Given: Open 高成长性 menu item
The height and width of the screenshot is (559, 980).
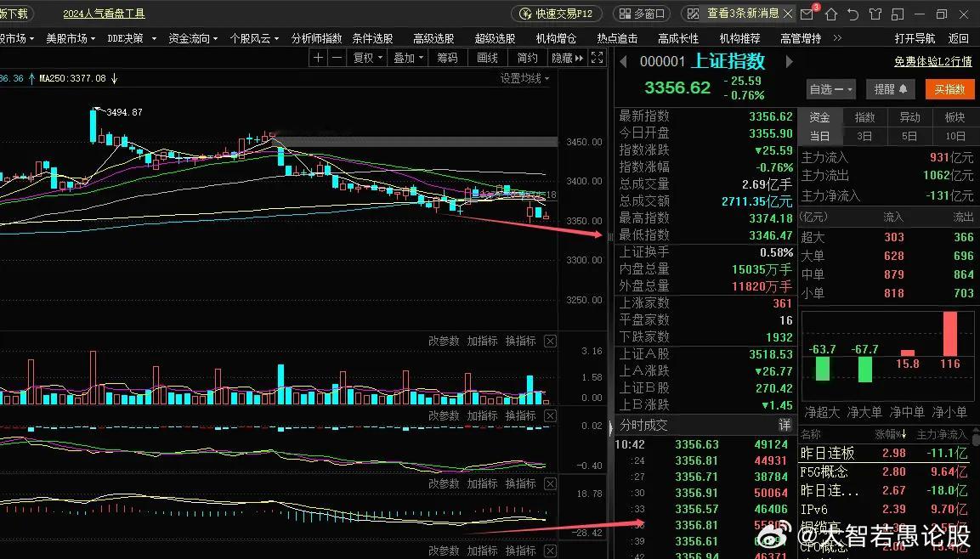Looking at the screenshot, I should [679, 38].
